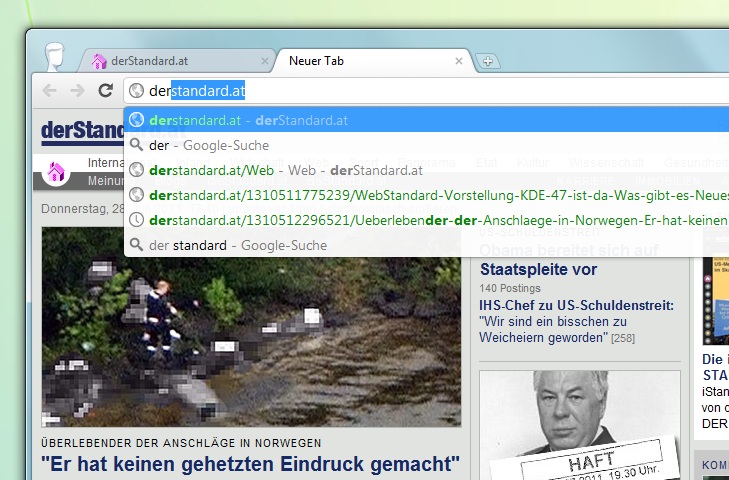The height and width of the screenshot is (480, 729).
Task: Open the Meinung navigation link
Action: (x=106, y=180)
